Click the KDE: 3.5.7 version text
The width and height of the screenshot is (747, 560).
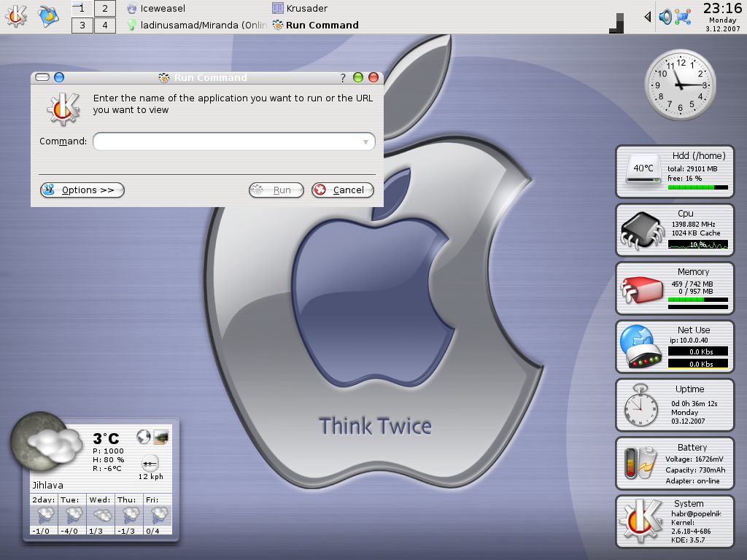[x=688, y=540]
